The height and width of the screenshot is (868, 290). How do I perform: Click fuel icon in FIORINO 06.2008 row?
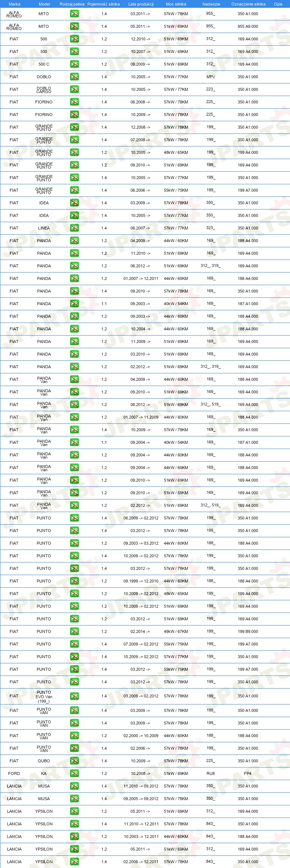point(74,102)
